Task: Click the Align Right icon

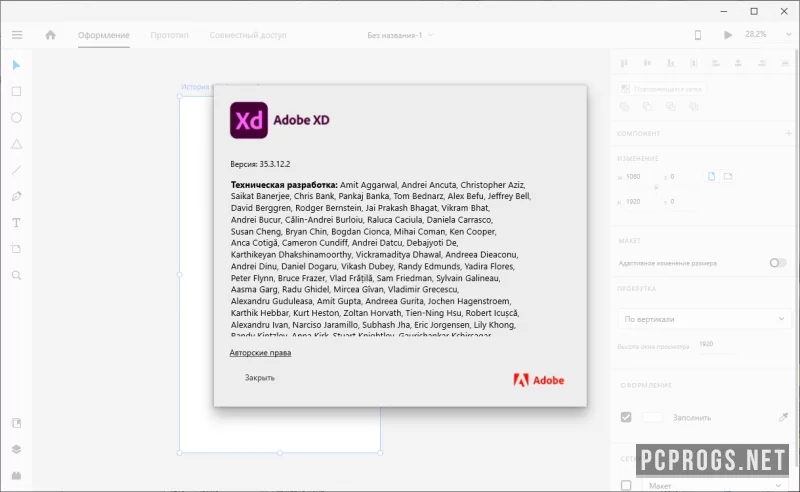Action: tap(762, 63)
